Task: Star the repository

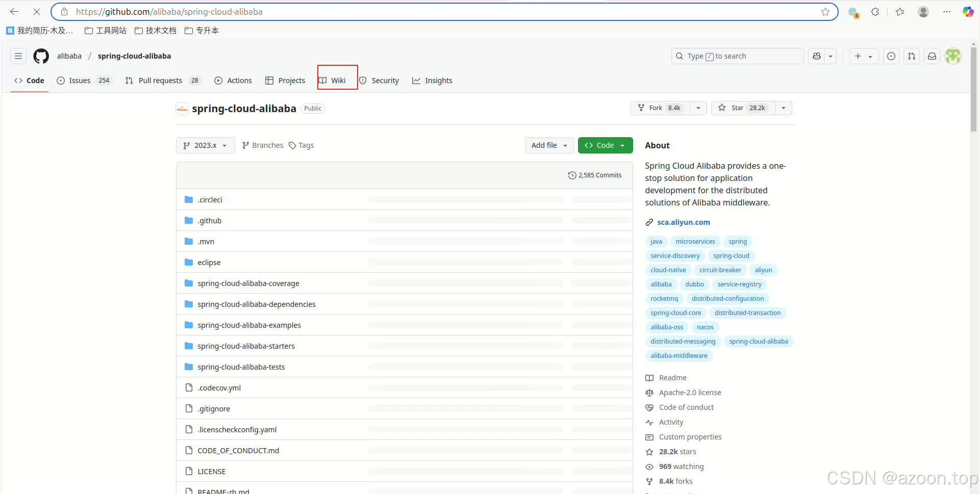Action: coord(743,108)
